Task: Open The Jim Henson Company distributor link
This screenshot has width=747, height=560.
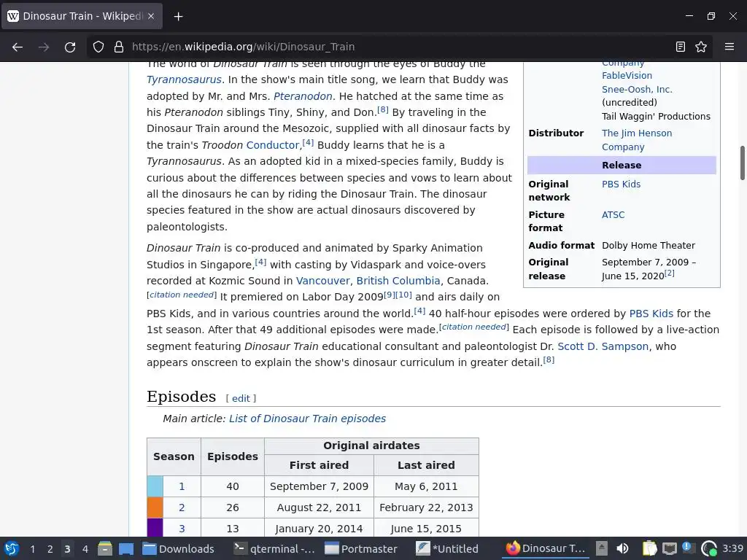Action: (637, 140)
